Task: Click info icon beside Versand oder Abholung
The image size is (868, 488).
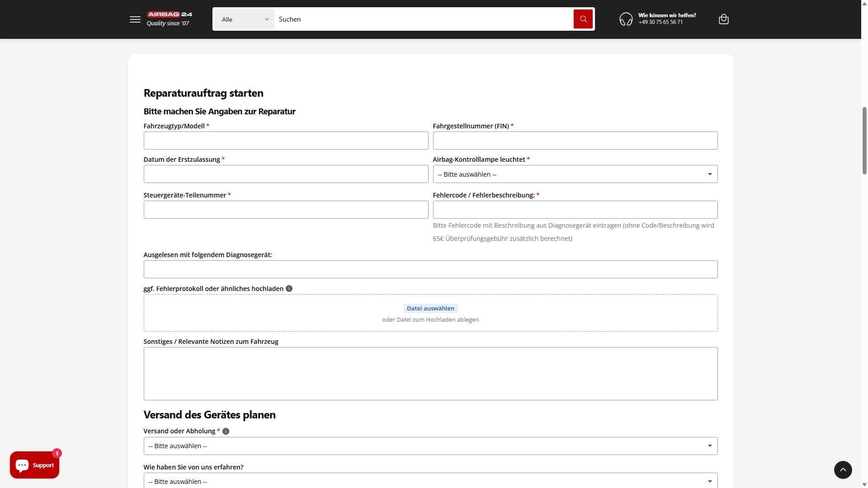Action: click(x=226, y=432)
